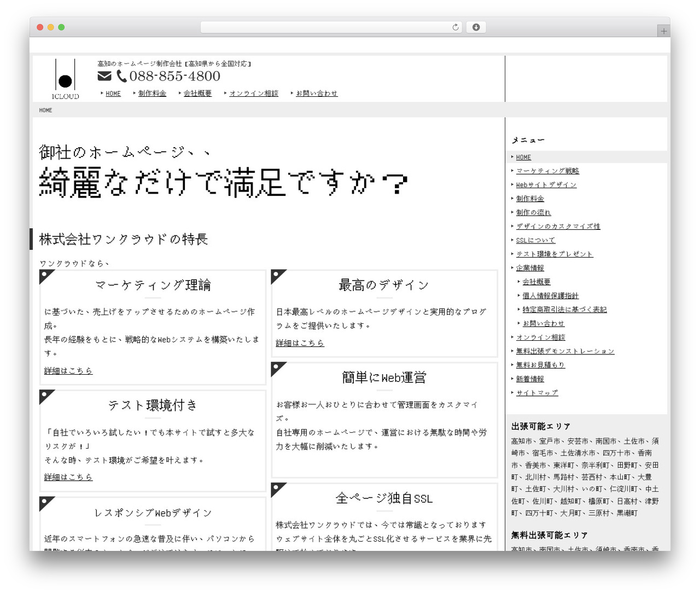Open 企業情報 in the sidebar menu
The height and width of the screenshot is (593, 700).
[x=530, y=268]
